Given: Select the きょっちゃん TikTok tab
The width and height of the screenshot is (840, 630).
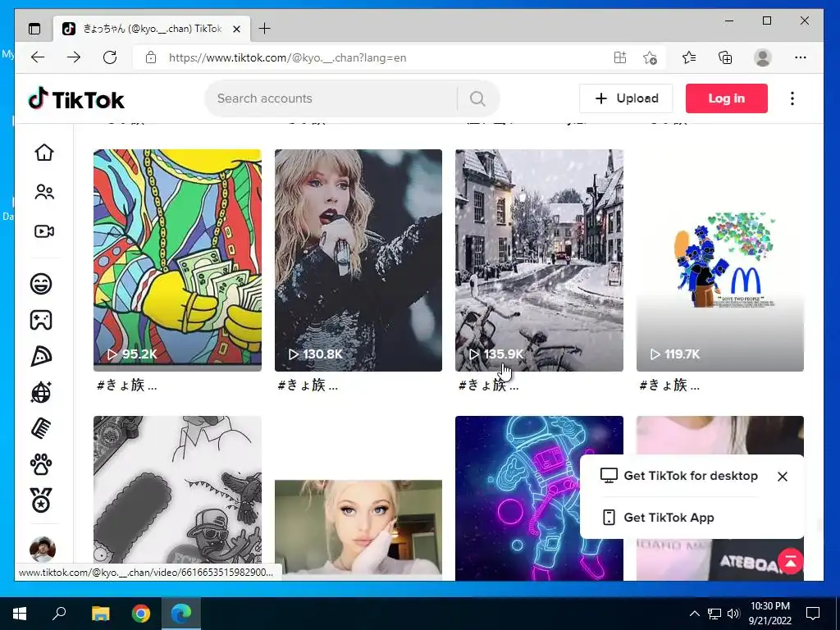Looking at the screenshot, I should pyautogui.click(x=152, y=29).
